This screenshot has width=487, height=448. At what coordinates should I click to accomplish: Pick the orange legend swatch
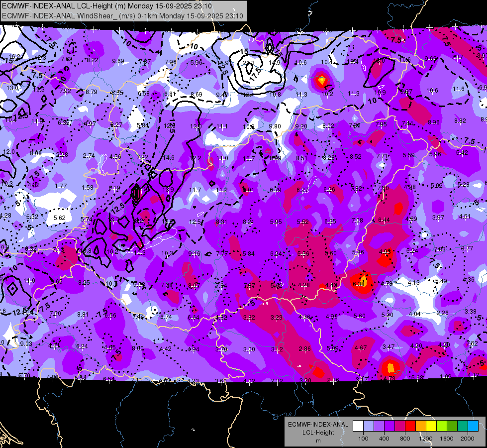click(420, 426)
